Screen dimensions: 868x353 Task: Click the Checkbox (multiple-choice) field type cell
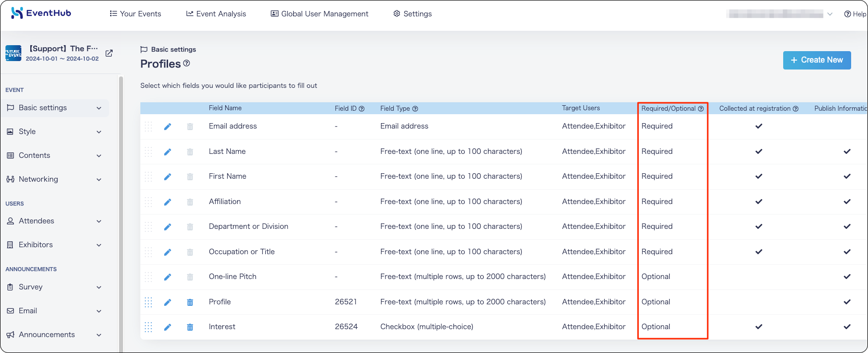point(427,327)
